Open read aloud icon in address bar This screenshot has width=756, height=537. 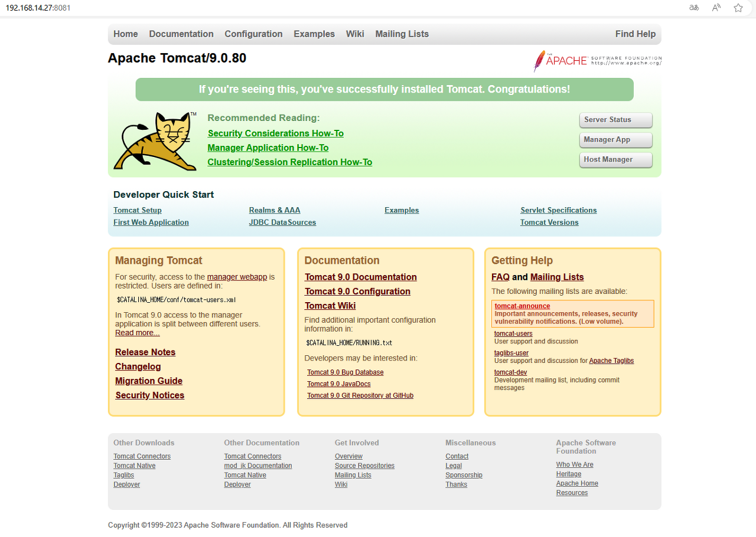[x=716, y=8]
